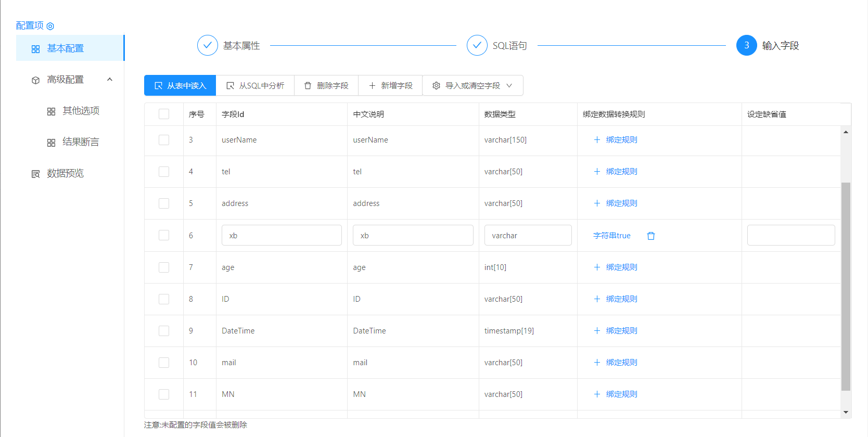Open 其他选项 in the sidebar
Viewport: 868px width, 437px height.
(81, 111)
